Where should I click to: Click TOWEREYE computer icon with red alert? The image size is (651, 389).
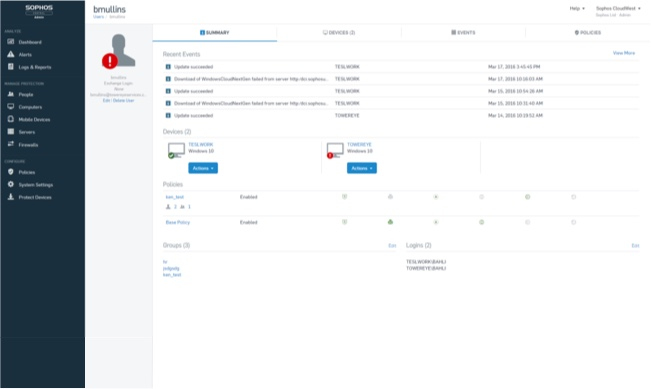[335, 150]
